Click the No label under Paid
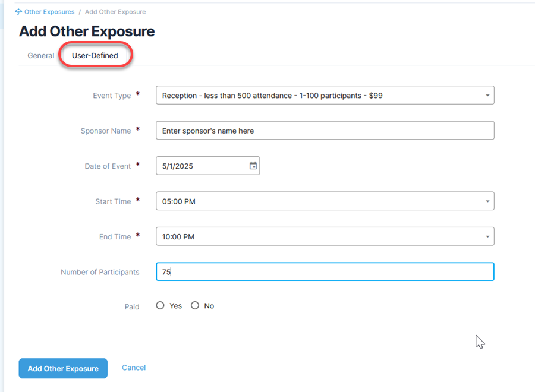This screenshot has width=535, height=392. point(209,306)
